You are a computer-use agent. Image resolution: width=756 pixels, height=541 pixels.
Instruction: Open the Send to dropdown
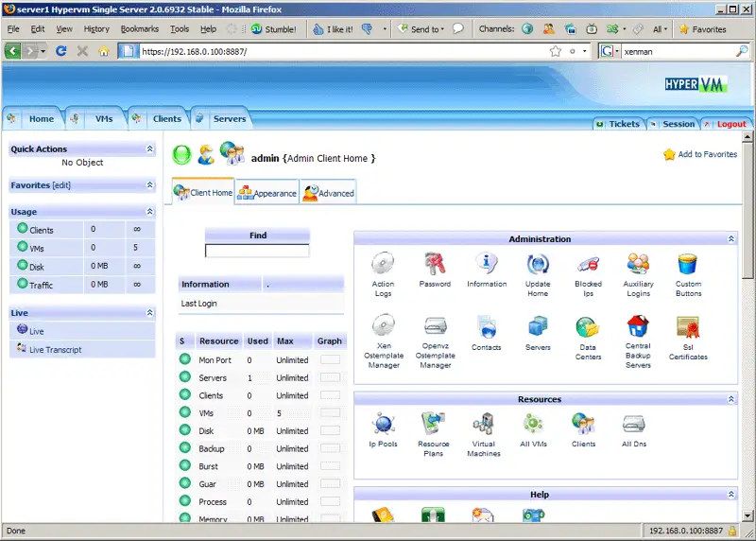point(421,29)
